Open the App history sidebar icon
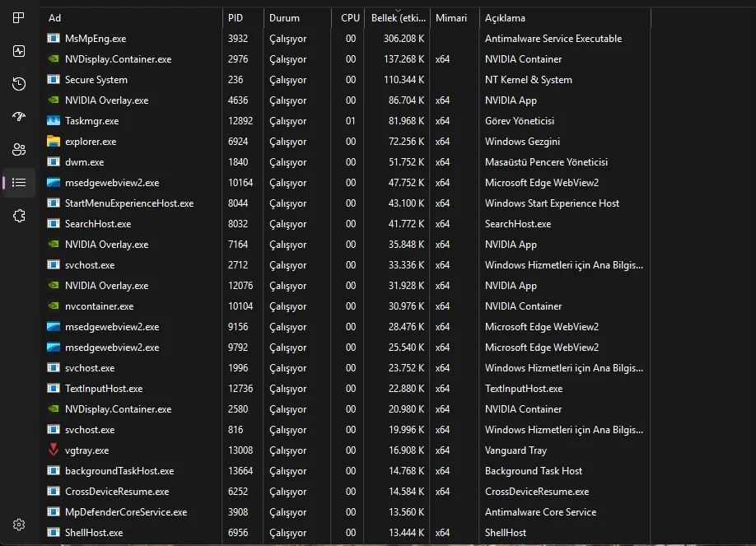756x546 pixels. 19,84
